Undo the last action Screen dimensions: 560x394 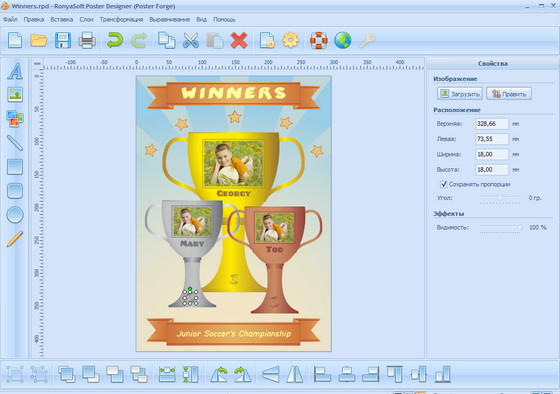(115, 40)
